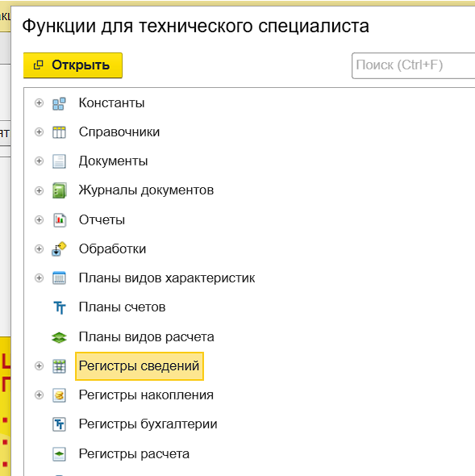
Task: Click the Регистры расчета icon
Action: (x=59, y=454)
